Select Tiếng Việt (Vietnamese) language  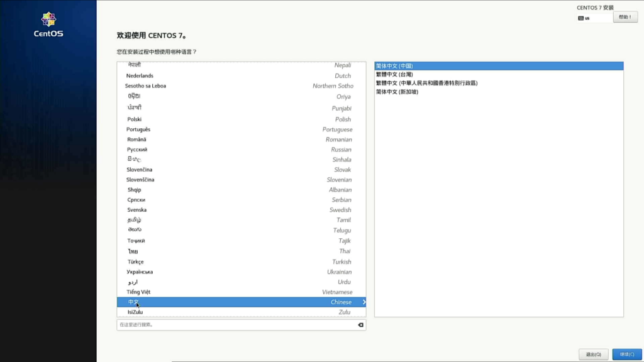coord(241,292)
